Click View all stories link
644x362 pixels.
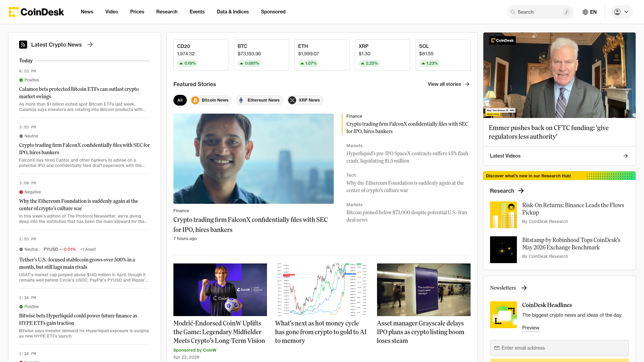(449, 84)
